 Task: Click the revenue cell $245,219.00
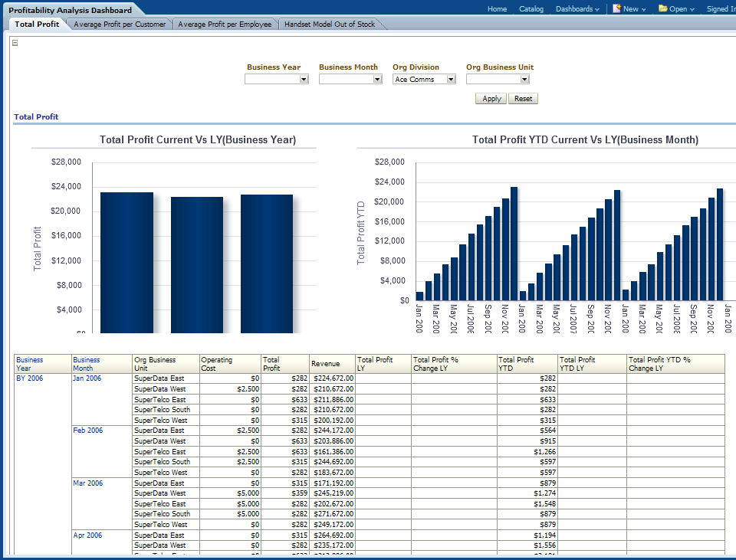[x=333, y=493]
